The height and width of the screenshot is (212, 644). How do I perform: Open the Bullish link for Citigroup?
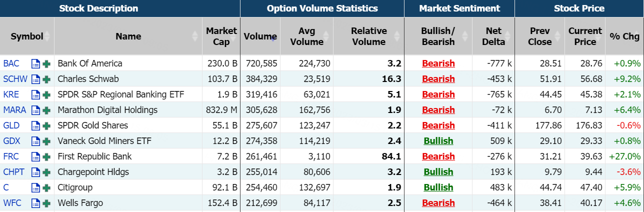(x=438, y=187)
